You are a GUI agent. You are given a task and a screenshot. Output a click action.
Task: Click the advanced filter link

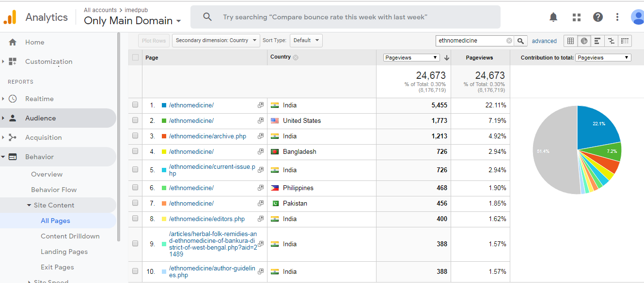click(544, 41)
